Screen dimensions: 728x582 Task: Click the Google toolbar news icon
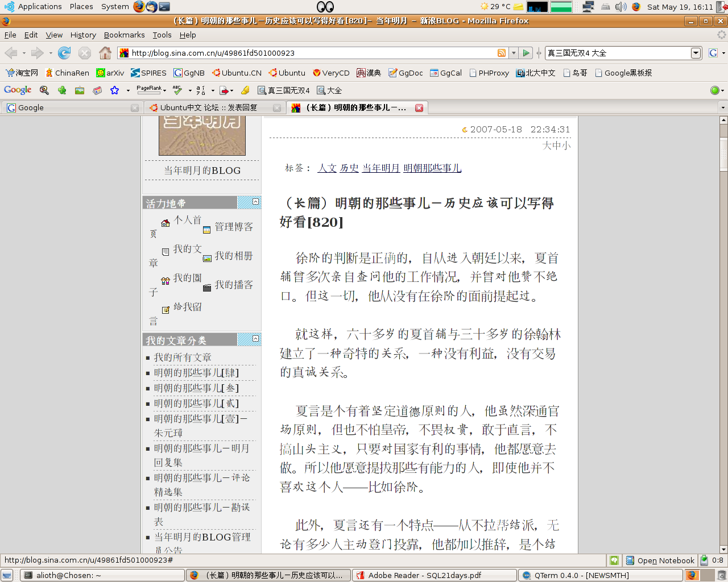[97, 90]
